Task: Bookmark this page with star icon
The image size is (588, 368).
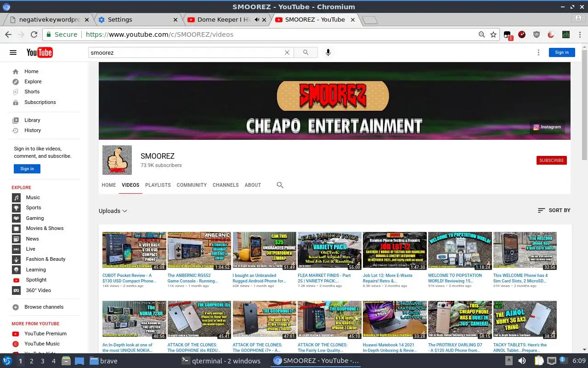Action: click(493, 34)
